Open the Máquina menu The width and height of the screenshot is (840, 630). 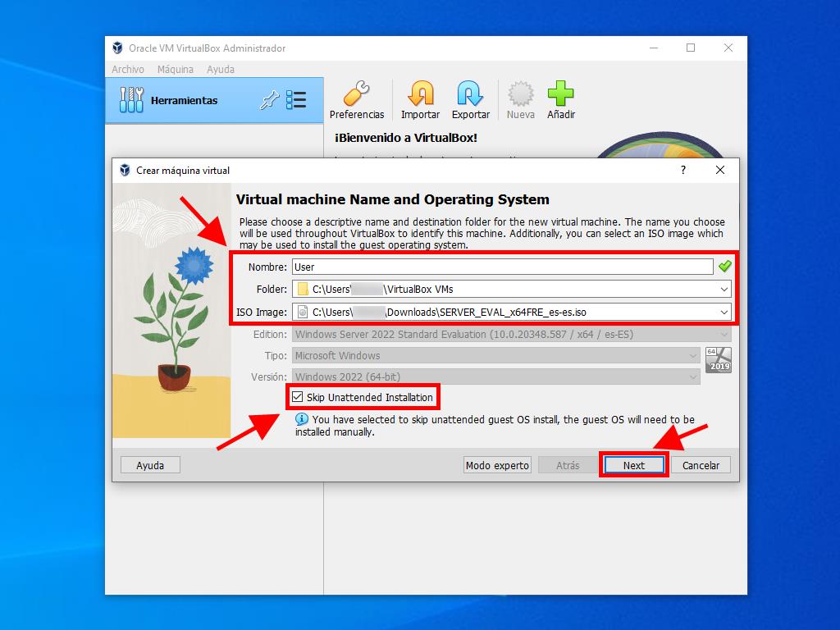tap(176, 70)
